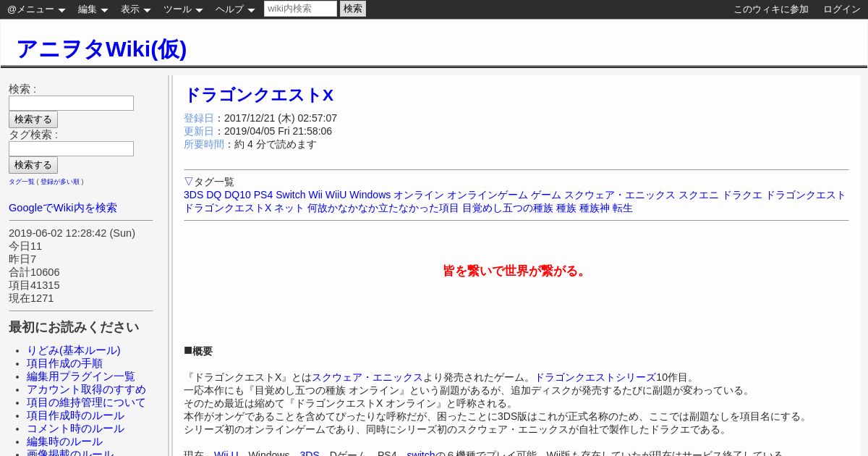Focus the wiki内検索 search field
The width and height of the screenshot is (868, 456).
pyautogui.click(x=300, y=9)
